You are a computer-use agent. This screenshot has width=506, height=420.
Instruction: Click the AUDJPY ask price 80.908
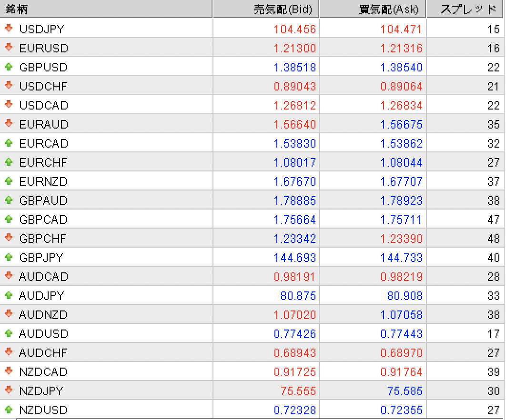coord(405,296)
